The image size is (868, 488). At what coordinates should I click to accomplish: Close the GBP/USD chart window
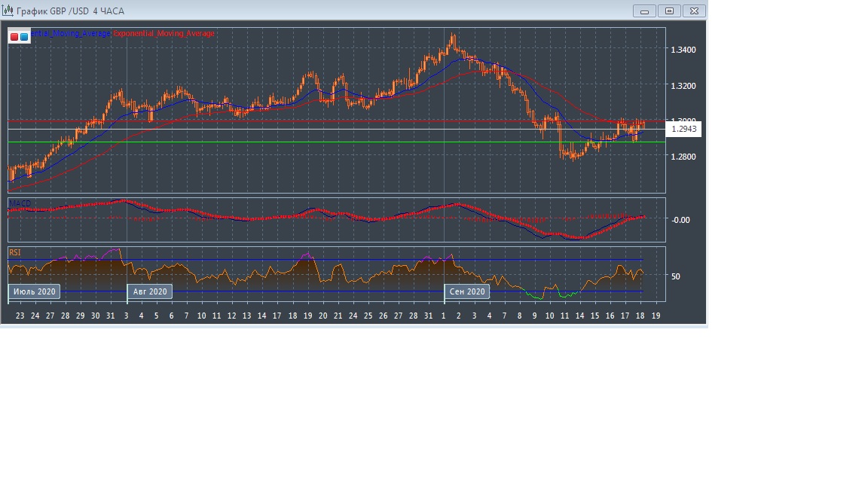click(x=694, y=11)
